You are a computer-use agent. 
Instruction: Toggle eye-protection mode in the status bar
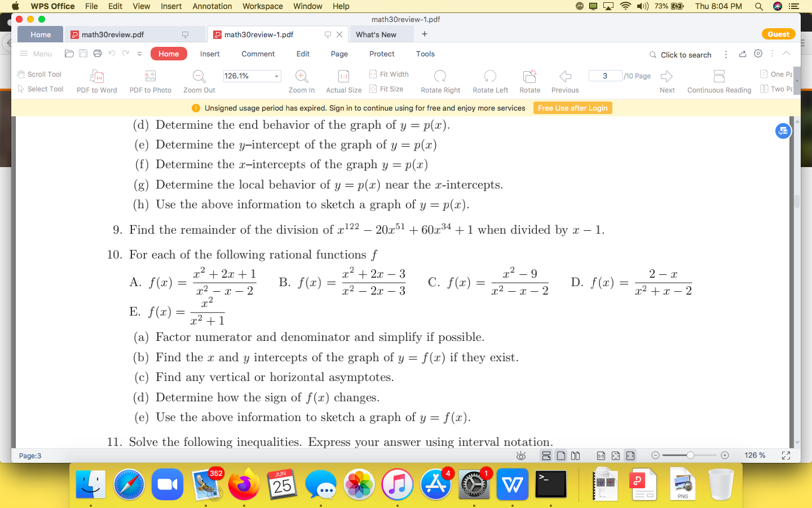point(520,456)
